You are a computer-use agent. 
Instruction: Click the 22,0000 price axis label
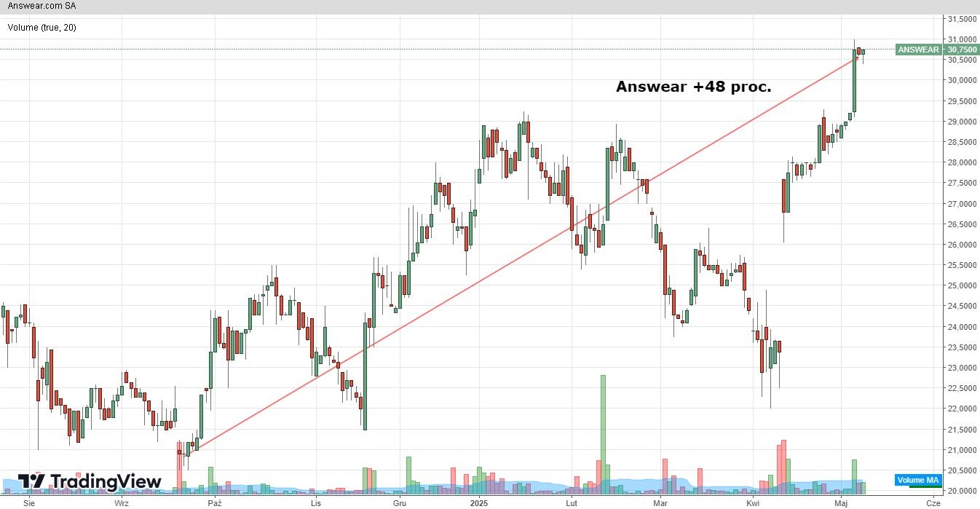pos(963,409)
